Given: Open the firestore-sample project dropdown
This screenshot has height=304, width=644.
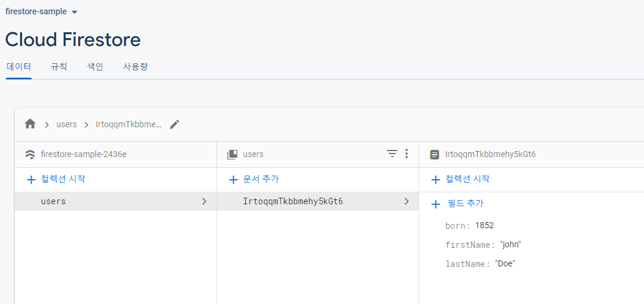Looking at the screenshot, I should (x=41, y=11).
